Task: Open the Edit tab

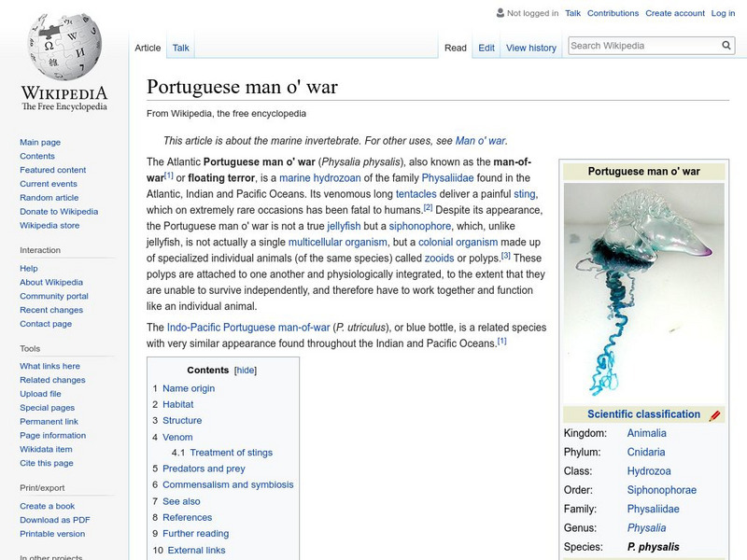Action: [x=486, y=48]
